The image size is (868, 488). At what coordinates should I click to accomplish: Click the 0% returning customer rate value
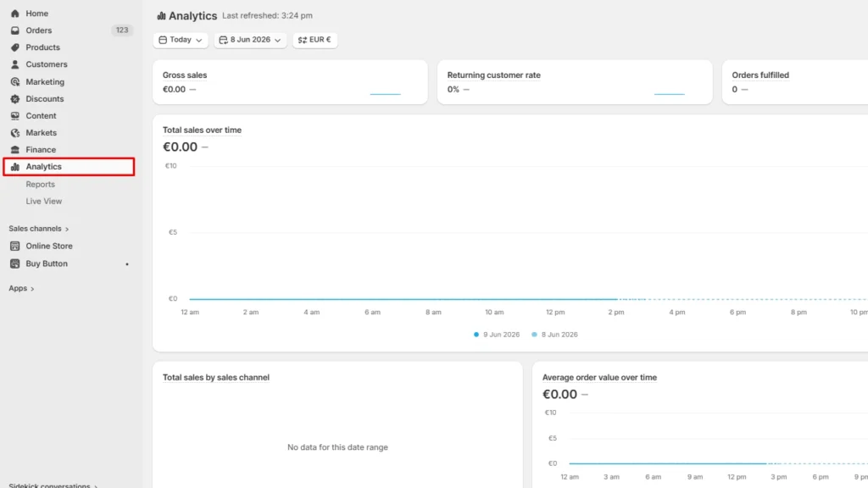click(453, 90)
